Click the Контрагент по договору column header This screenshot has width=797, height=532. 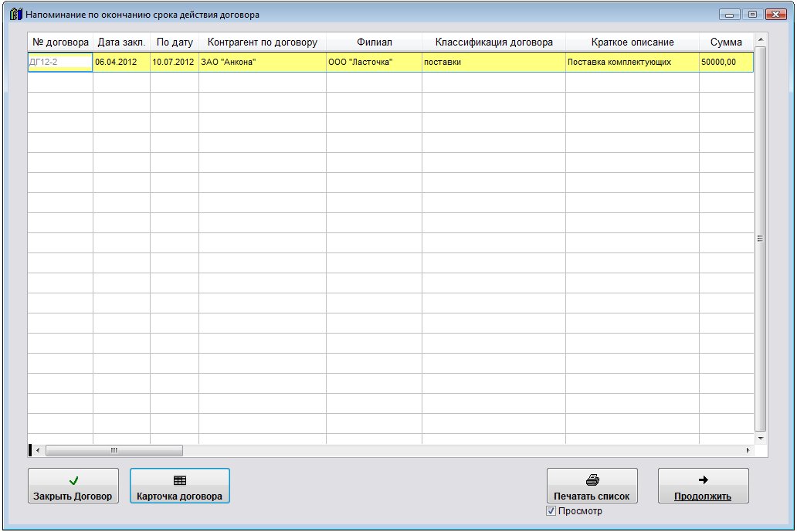(x=263, y=42)
